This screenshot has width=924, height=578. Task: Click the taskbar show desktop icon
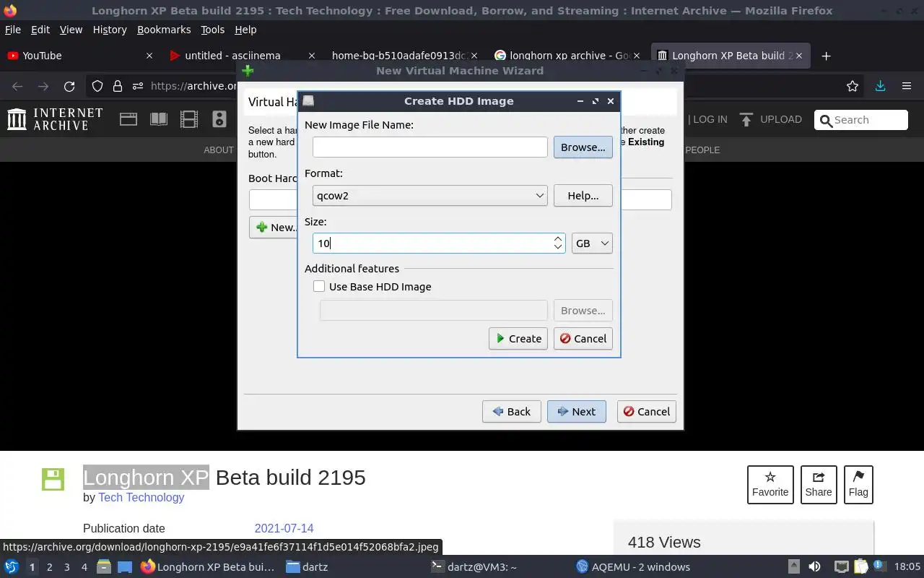click(125, 567)
